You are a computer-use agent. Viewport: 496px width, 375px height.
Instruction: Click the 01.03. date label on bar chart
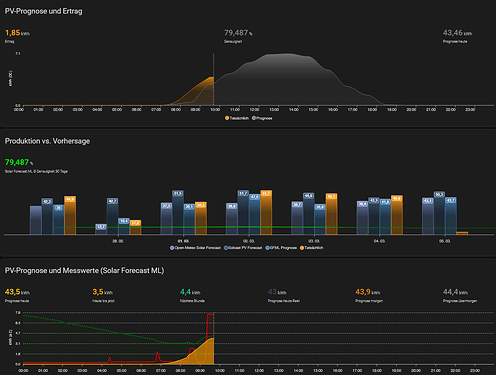(x=183, y=241)
